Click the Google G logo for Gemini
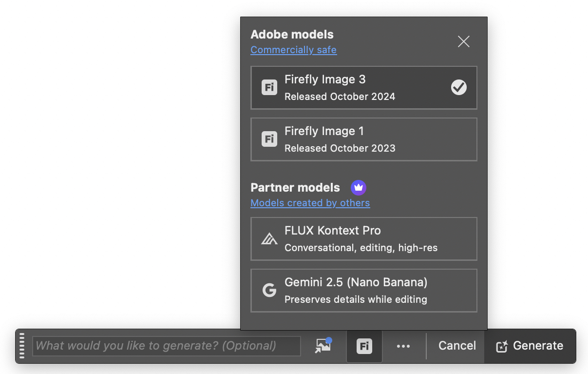The width and height of the screenshot is (588, 374). (269, 291)
